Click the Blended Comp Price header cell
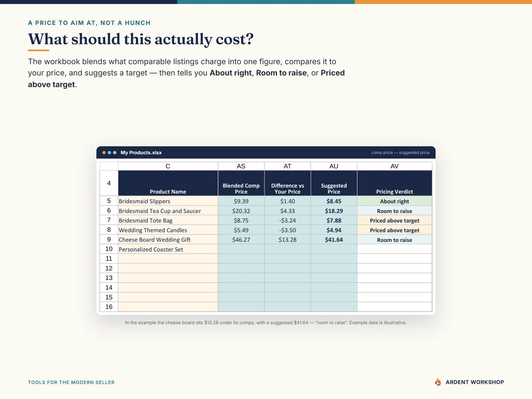 [241, 183]
